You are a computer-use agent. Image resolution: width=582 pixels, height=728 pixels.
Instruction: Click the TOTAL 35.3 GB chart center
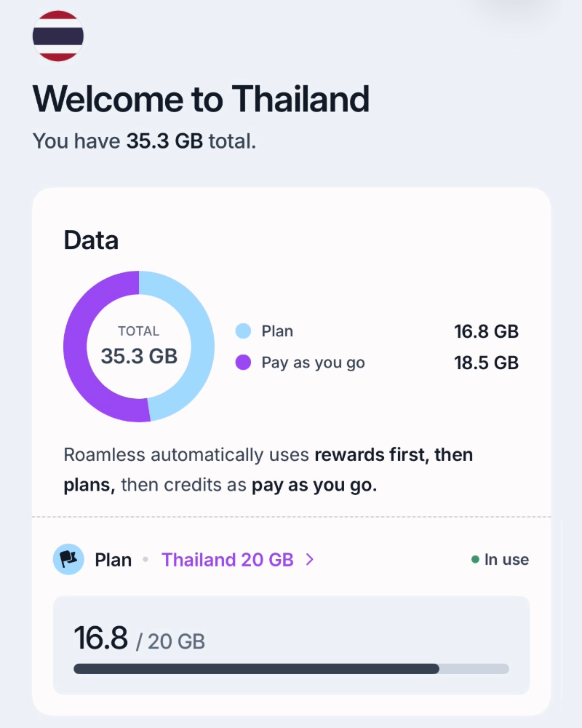click(139, 347)
